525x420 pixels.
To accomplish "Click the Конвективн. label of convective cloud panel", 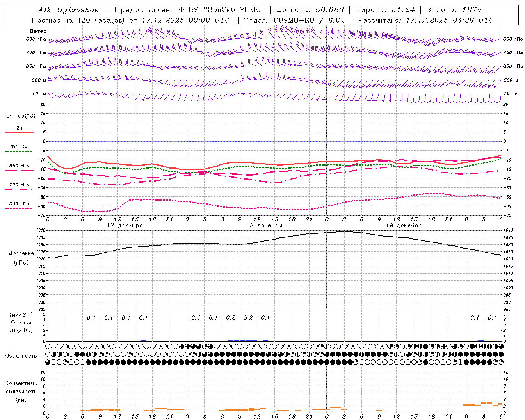I will pyautogui.click(x=21, y=383).
